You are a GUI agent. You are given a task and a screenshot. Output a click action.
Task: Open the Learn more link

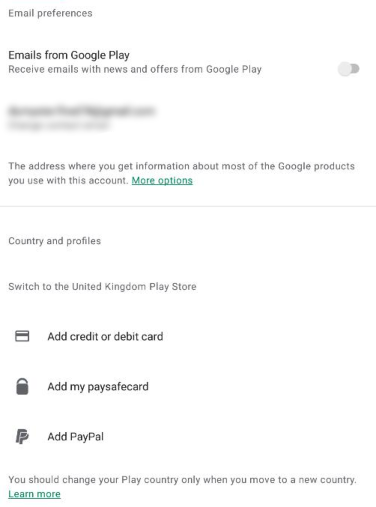click(34, 494)
